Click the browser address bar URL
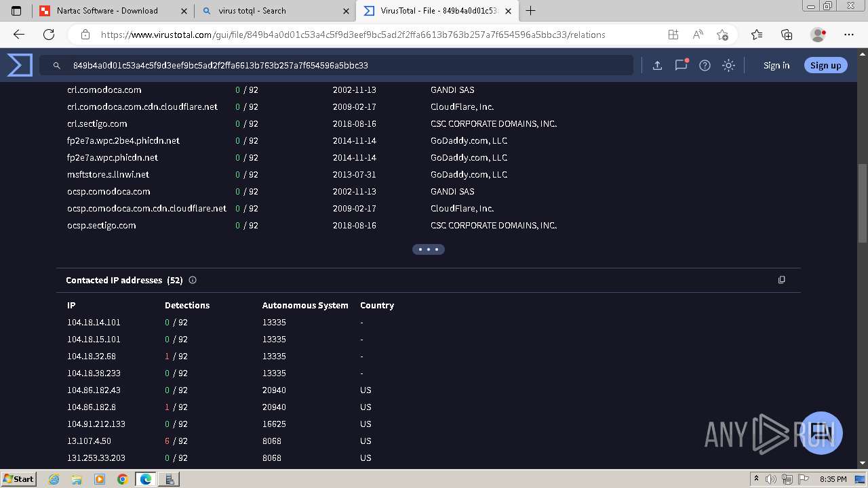The width and height of the screenshot is (868, 488). [x=353, y=35]
